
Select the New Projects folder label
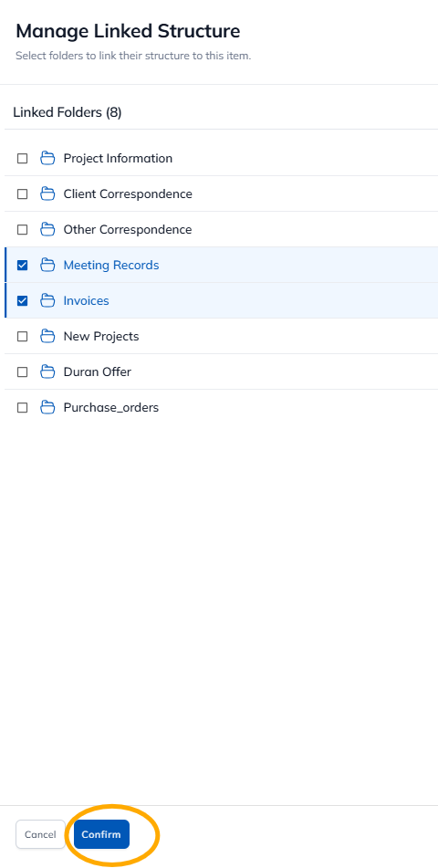point(101,336)
